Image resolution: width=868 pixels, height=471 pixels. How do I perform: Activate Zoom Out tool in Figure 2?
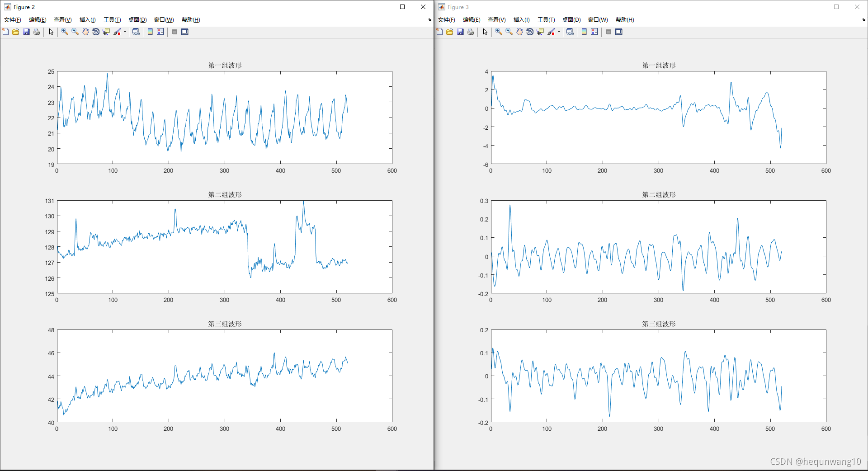[75, 32]
